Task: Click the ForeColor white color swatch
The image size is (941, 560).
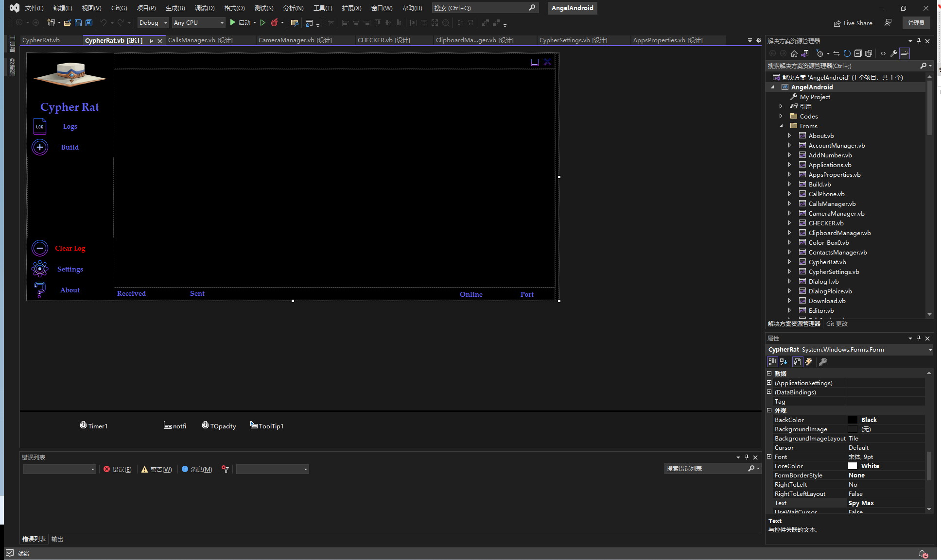Action: (x=853, y=466)
